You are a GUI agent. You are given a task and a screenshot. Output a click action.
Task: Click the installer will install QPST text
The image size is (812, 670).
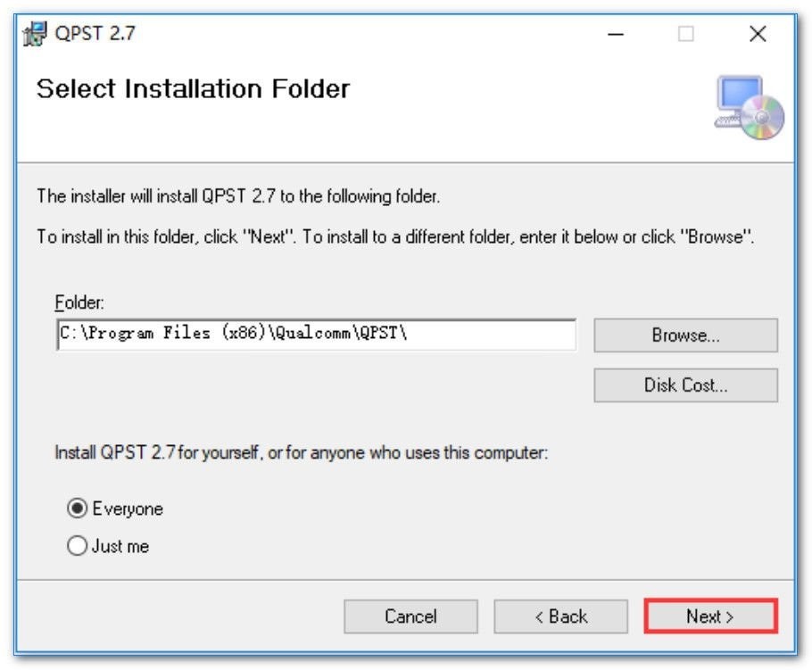238,196
